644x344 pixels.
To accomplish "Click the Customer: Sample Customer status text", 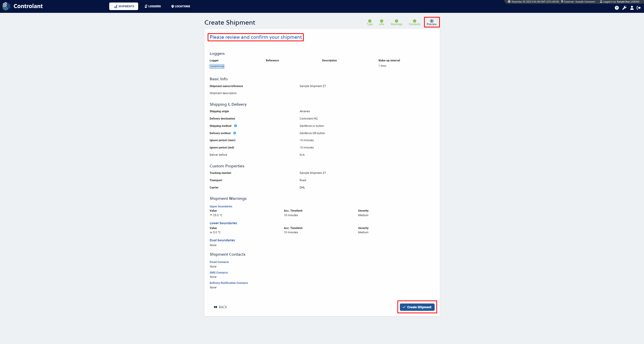I will pos(578,2).
